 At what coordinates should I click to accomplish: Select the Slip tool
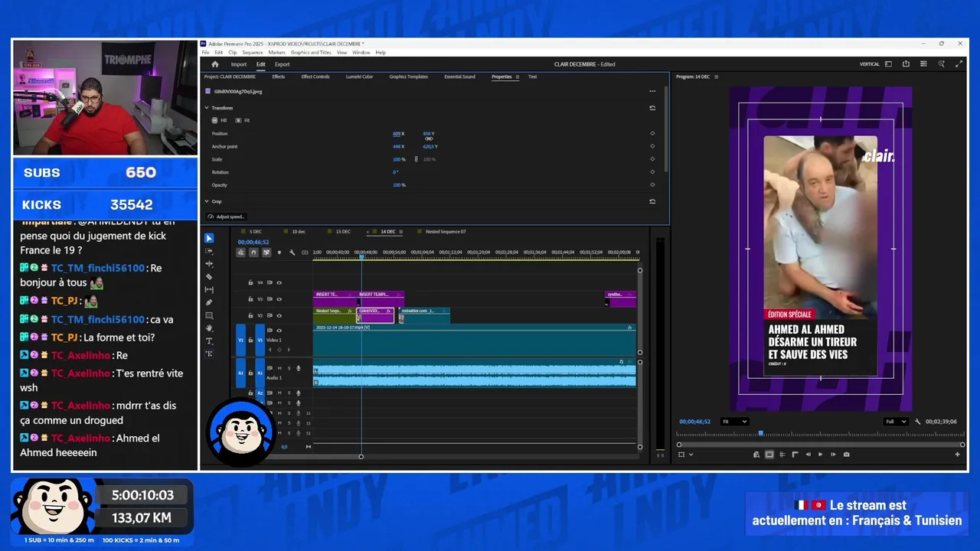[209, 290]
